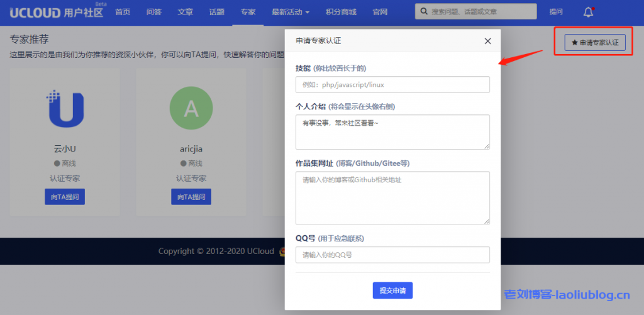This screenshot has width=644, height=315.
Task: Switch to the 专家 tab
Action: (248, 12)
